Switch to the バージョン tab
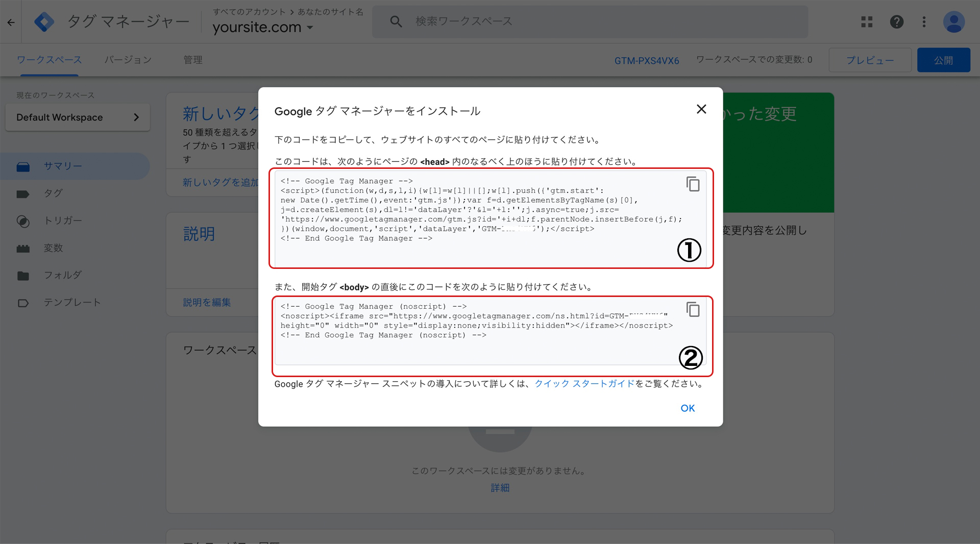Image resolution: width=980 pixels, height=544 pixels. [x=128, y=60]
